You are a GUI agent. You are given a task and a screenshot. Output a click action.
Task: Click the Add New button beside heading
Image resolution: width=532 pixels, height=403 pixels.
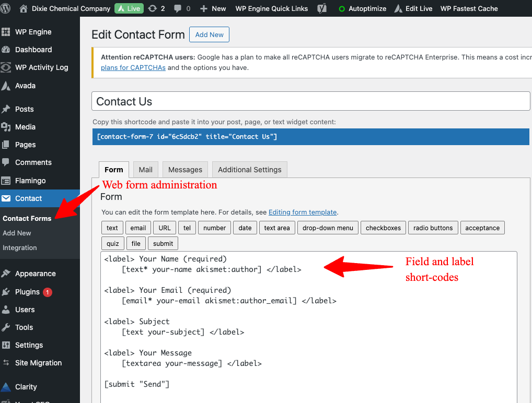pyautogui.click(x=209, y=35)
